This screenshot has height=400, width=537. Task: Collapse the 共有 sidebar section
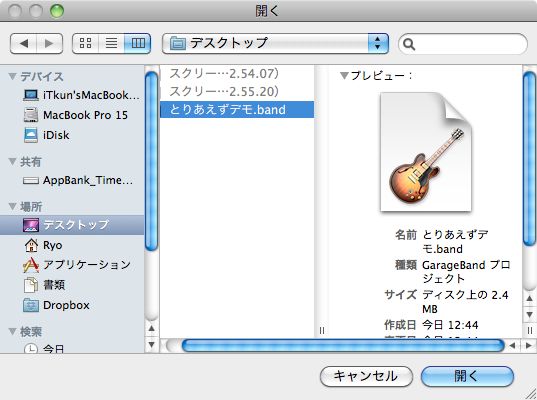click(13, 161)
